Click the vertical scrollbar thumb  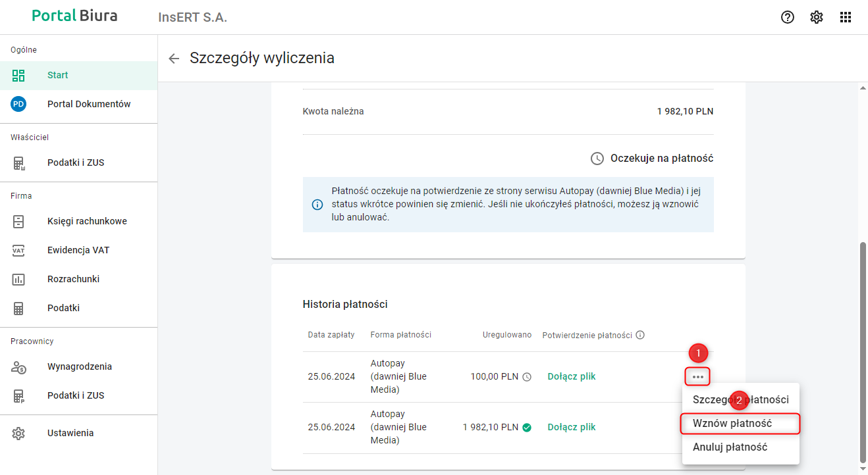tap(863, 352)
